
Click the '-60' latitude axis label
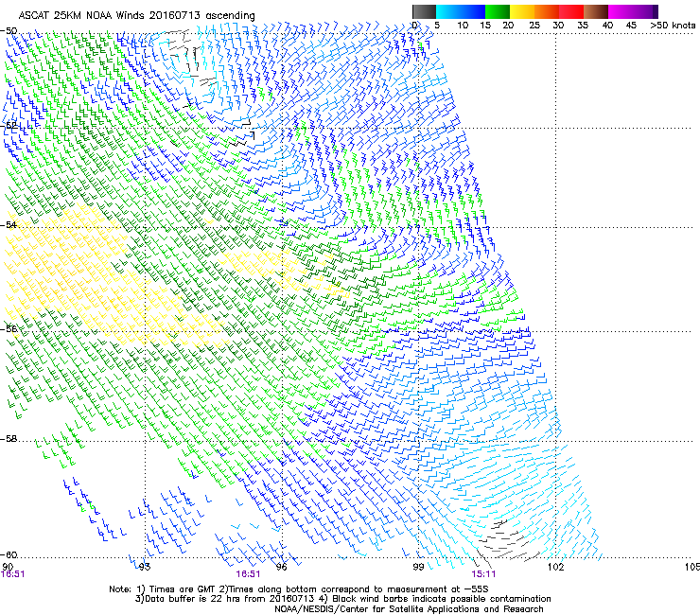click(x=9, y=554)
